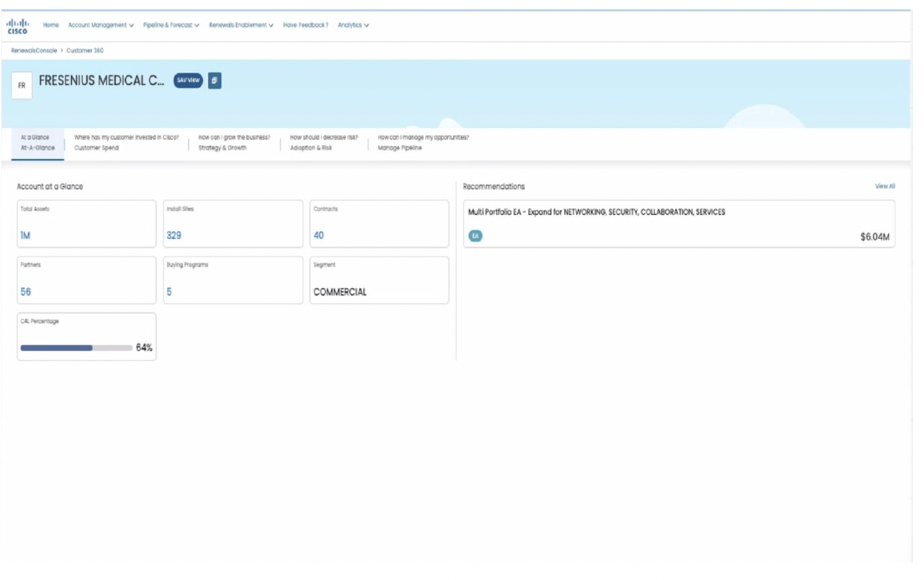This screenshot has height=580, width=924.
Task: Click the Customer 360 breadcrumb
Action: point(85,51)
